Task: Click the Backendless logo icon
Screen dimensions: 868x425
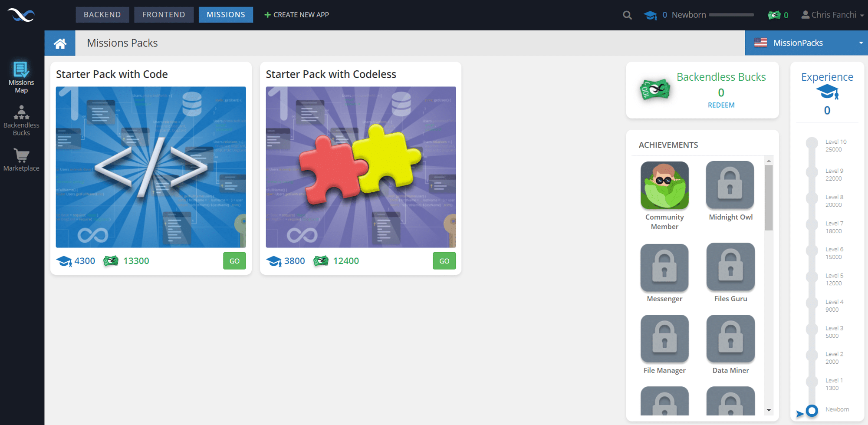Action: 21,15
